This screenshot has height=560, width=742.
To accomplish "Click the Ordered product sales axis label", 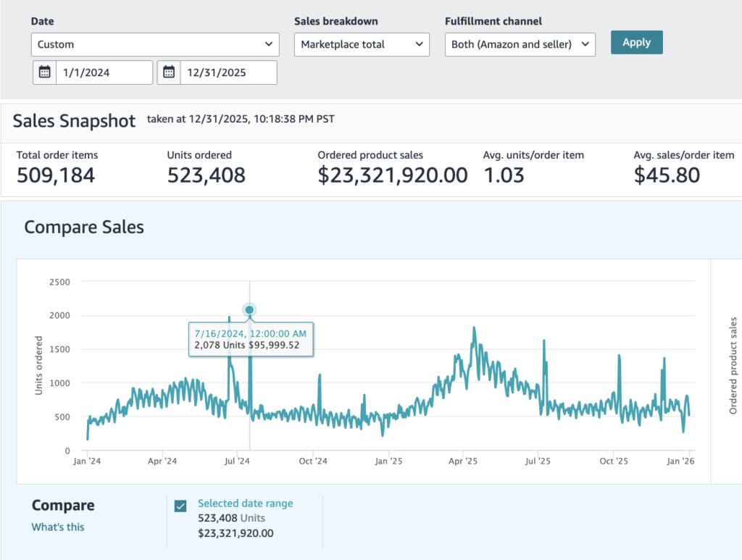I will [733, 366].
